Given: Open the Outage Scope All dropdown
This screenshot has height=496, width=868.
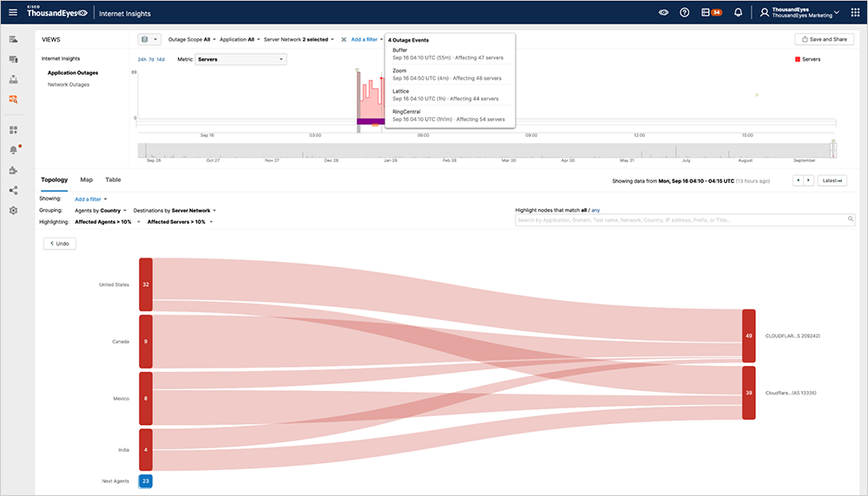Looking at the screenshot, I should coord(191,39).
